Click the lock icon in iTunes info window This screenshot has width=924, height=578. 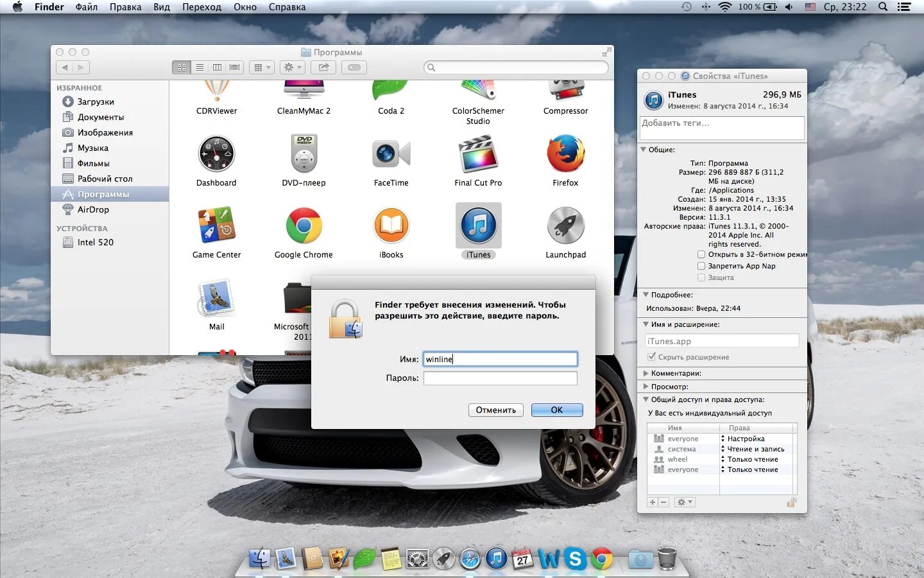coord(792,502)
